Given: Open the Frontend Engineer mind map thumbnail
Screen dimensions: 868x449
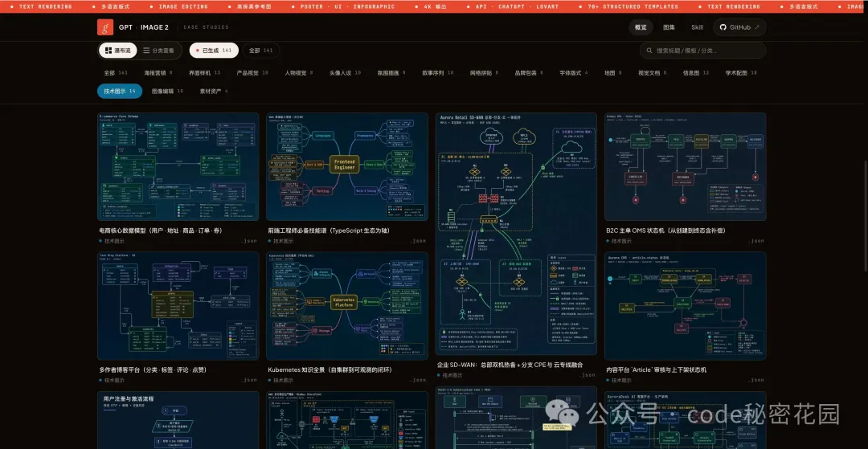Looking at the screenshot, I should click(x=347, y=166).
